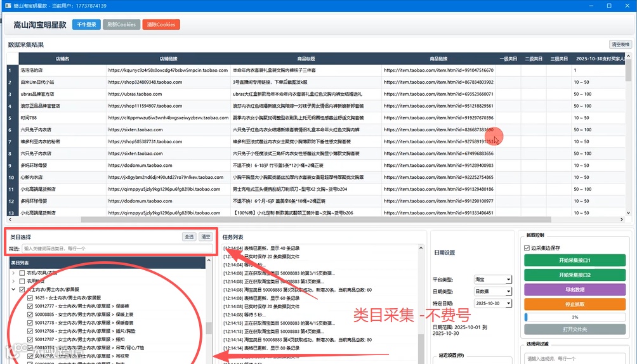Click the 刷新Cookies button
Screen dimensions: 637x364
pos(121,24)
